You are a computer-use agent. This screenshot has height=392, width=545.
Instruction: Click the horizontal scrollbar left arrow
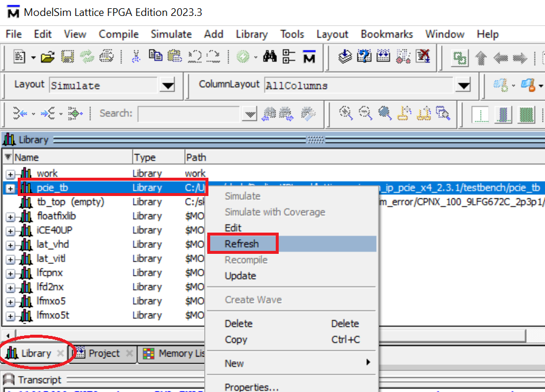[x=8, y=336]
